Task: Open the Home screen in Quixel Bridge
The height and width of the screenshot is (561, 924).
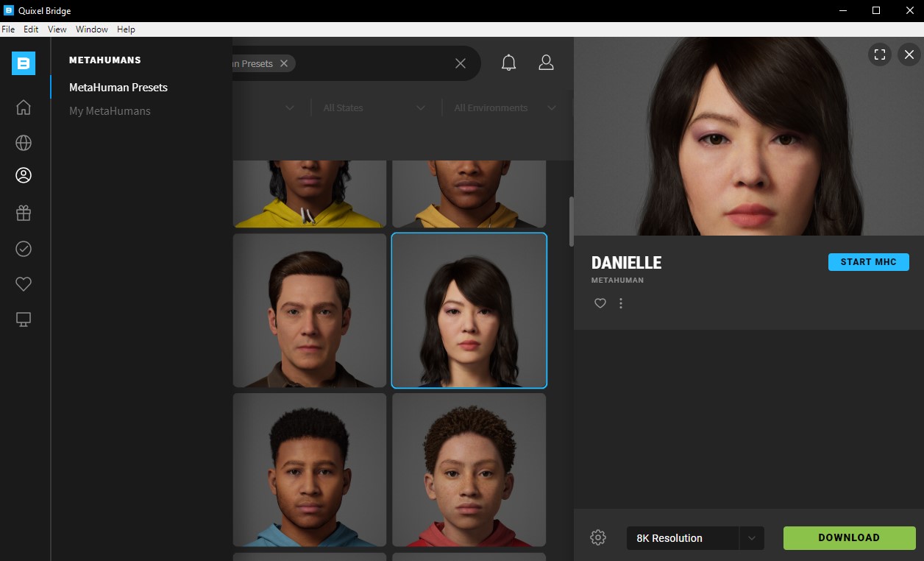Action: coord(23,107)
